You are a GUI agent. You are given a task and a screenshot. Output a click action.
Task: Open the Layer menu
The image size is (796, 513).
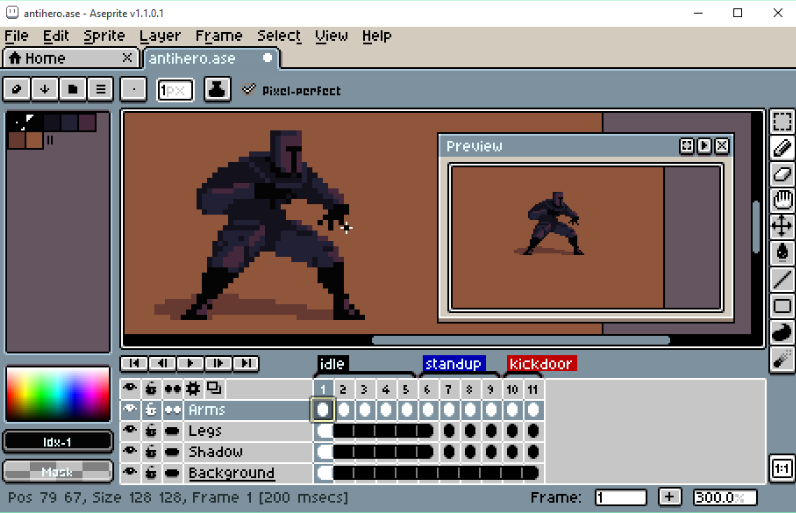(x=160, y=36)
